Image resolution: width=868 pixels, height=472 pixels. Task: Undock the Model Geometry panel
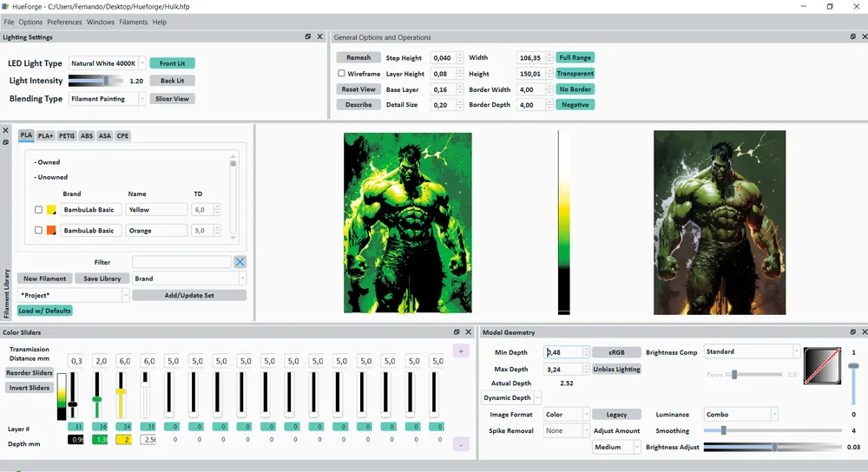click(x=852, y=332)
